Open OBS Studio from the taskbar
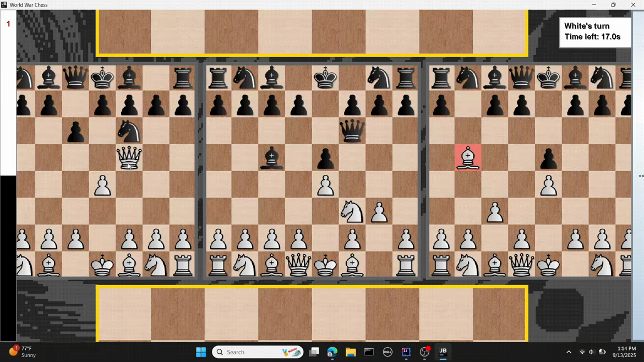Image resolution: width=644 pixels, height=362 pixels. click(424, 352)
